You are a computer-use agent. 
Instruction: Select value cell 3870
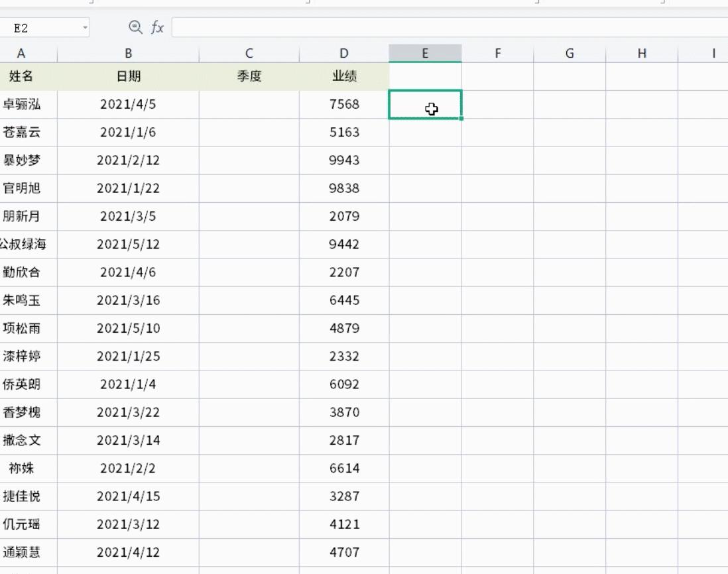pyautogui.click(x=344, y=412)
